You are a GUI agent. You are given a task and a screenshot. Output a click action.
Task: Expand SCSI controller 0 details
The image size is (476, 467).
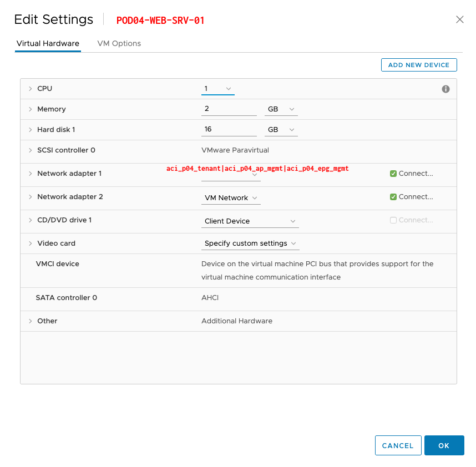pyautogui.click(x=30, y=150)
